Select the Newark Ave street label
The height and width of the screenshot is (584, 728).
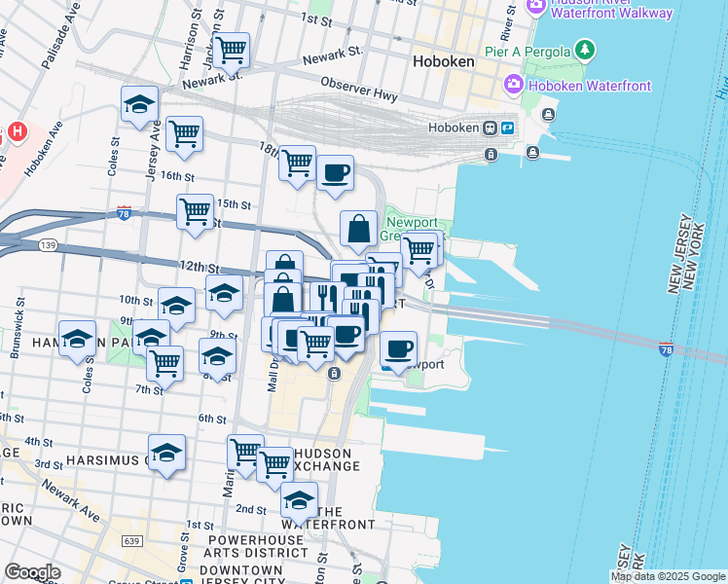point(71,500)
